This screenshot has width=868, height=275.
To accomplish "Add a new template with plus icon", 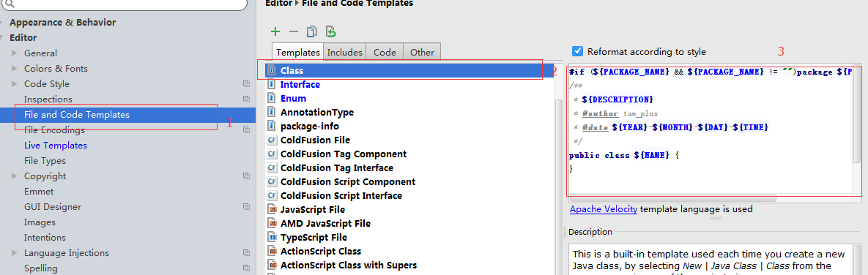I will 275,32.
